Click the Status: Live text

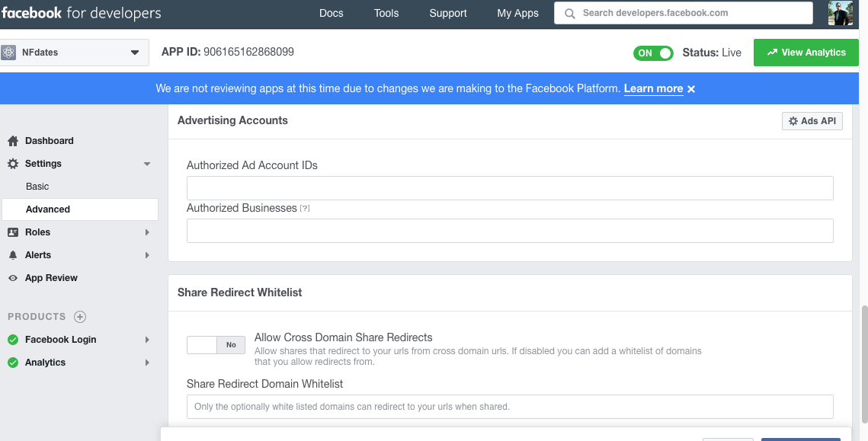(712, 53)
